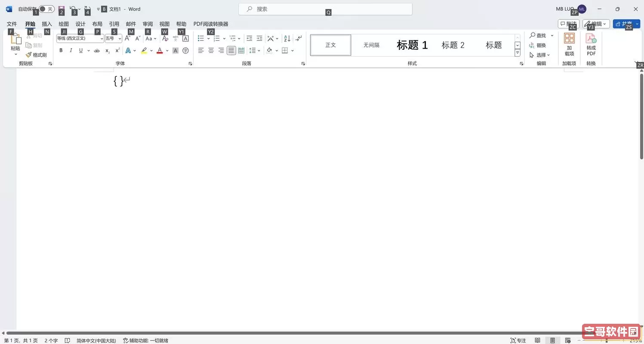Viewport: 644px width, 344px height.
Task: Open the Design tab
Action: coord(80,24)
